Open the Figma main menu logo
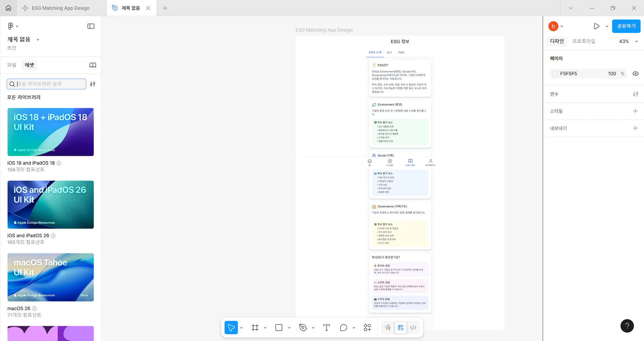Viewport: 644px width, 341px height. click(x=10, y=26)
